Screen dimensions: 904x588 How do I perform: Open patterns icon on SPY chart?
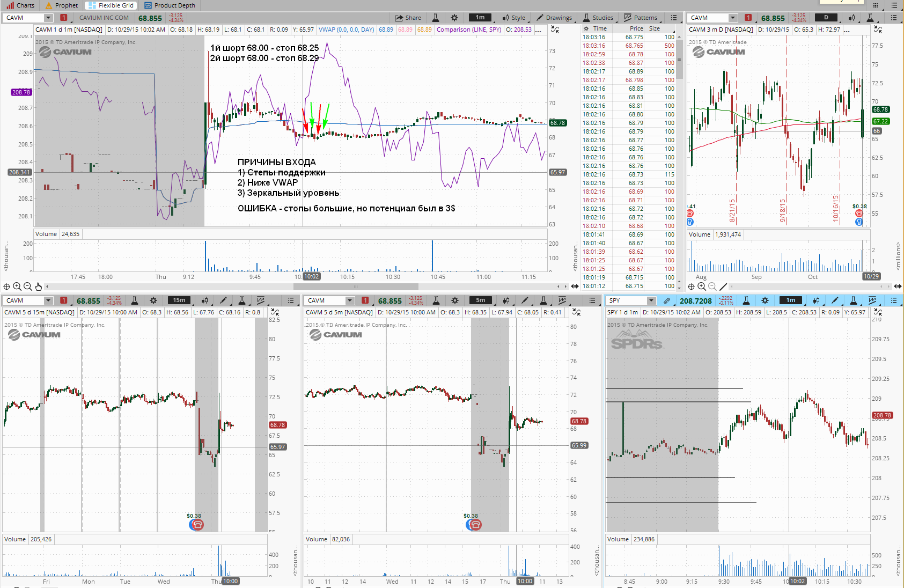(x=872, y=300)
